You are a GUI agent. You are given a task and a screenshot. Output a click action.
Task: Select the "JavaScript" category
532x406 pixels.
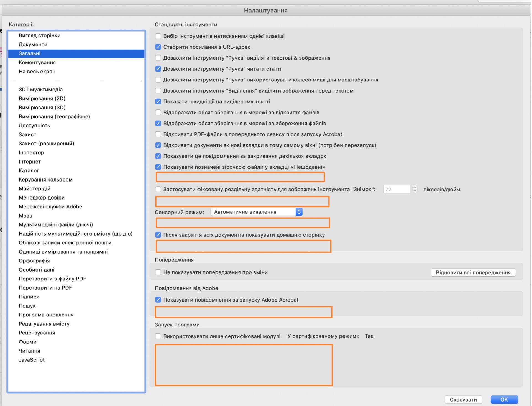pyautogui.click(x=32, y=360)
